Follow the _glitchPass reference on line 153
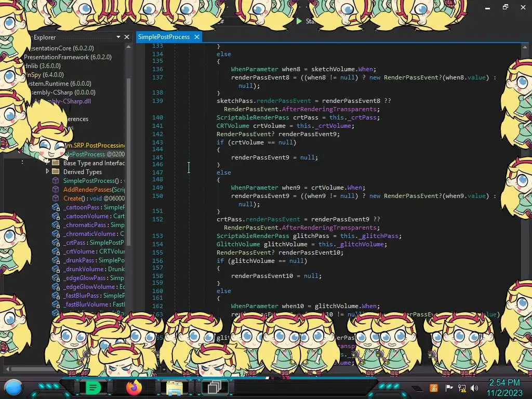The width and height of the screenshot is (532, 399). (380, 236)
